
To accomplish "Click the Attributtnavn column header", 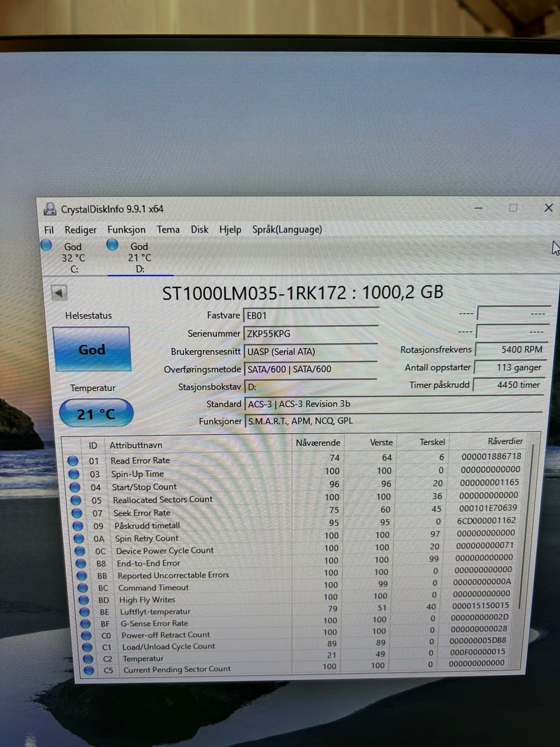I will 136,445.
